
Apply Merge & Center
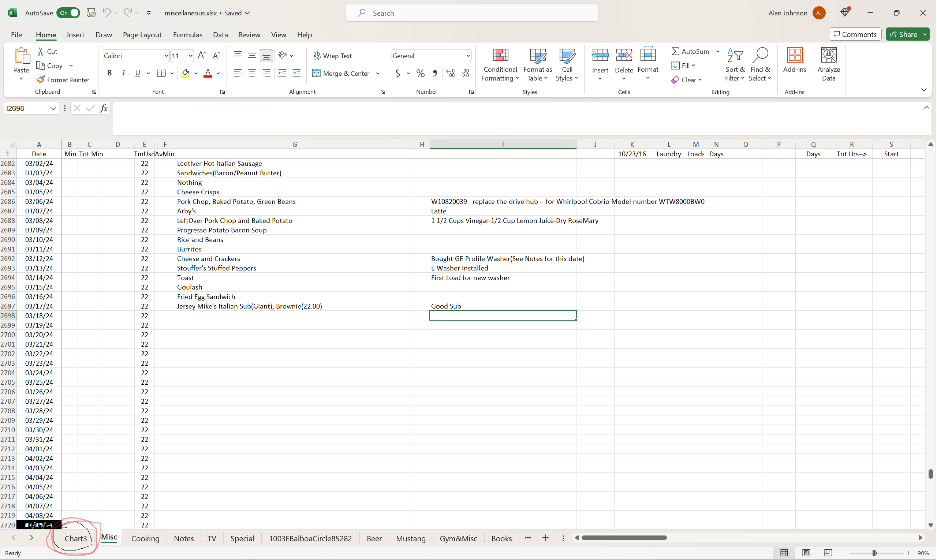click(x=341, y=73)
